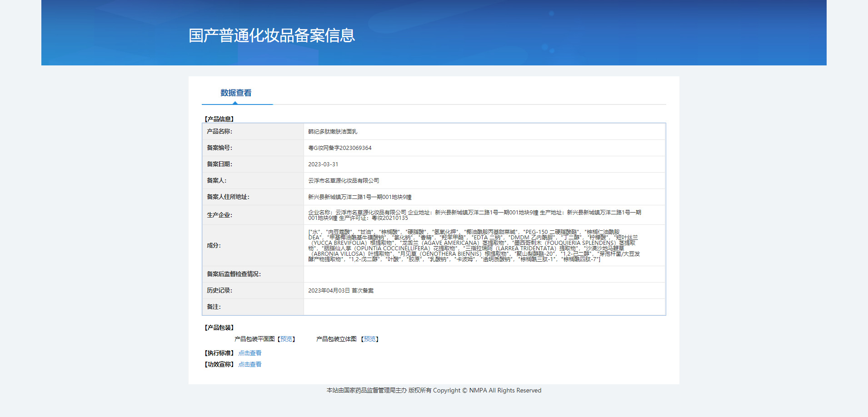
Task: Select the date 2023-03-31
Action: point(323,164)
